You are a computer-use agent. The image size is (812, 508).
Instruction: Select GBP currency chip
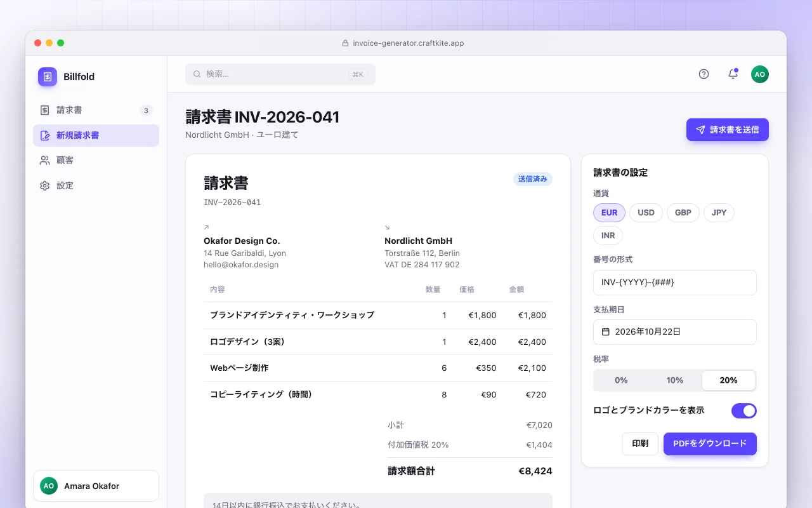[683, 213]
